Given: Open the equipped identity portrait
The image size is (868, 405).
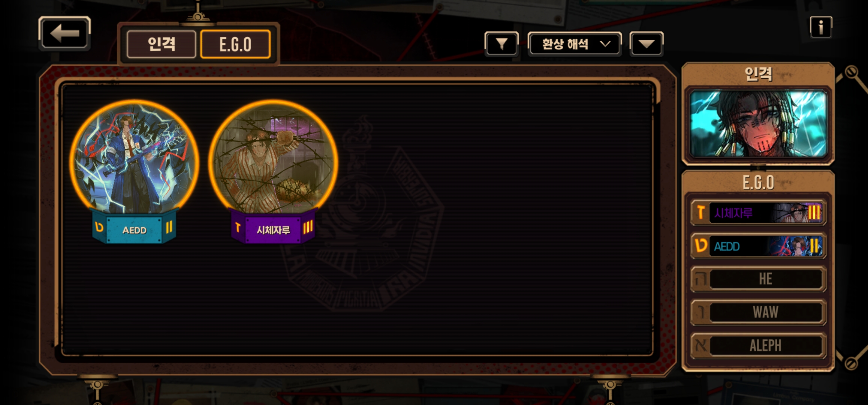Looking at the screenshot, I should 758,124.
